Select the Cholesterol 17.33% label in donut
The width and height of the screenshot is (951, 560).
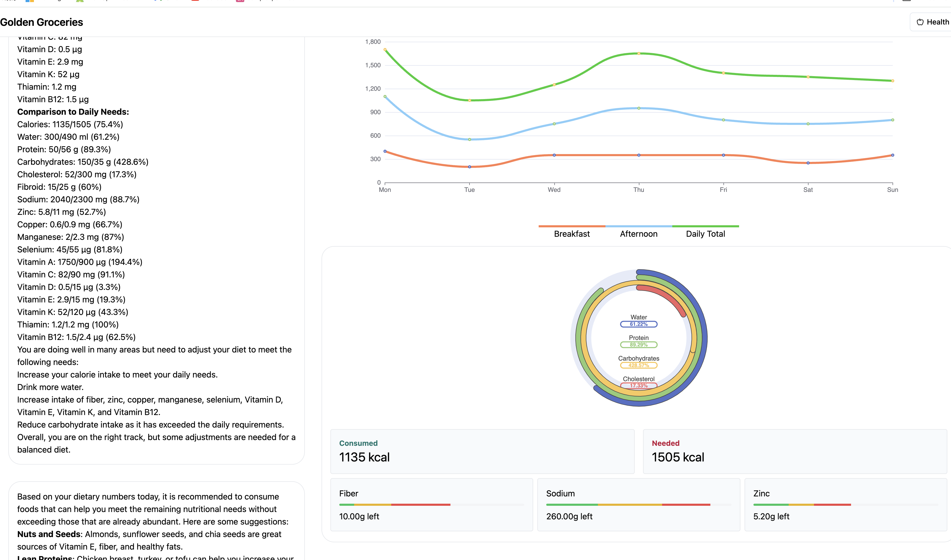[639, 385]
